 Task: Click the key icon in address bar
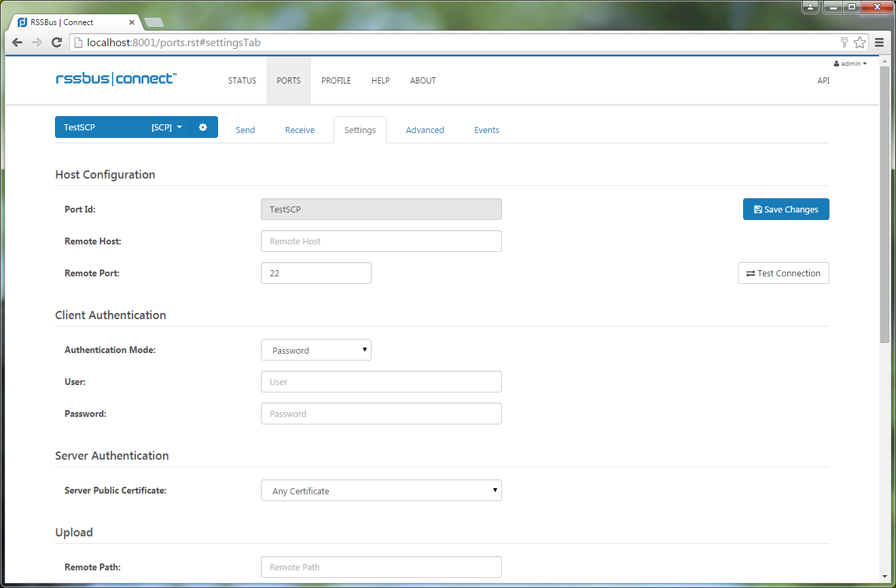tap(844, 43)
